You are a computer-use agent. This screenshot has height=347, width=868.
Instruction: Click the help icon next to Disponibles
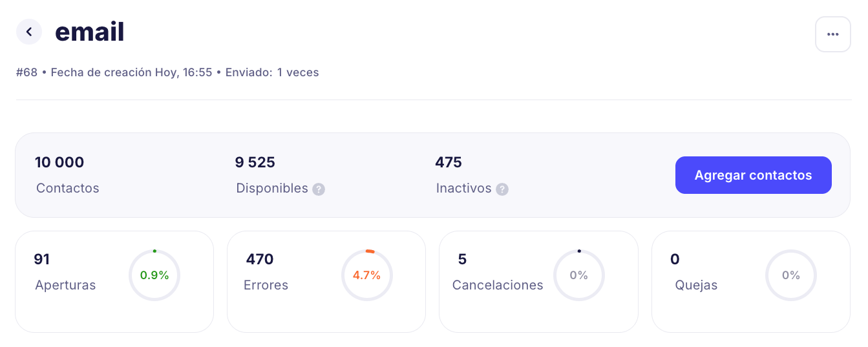point(318,189)
